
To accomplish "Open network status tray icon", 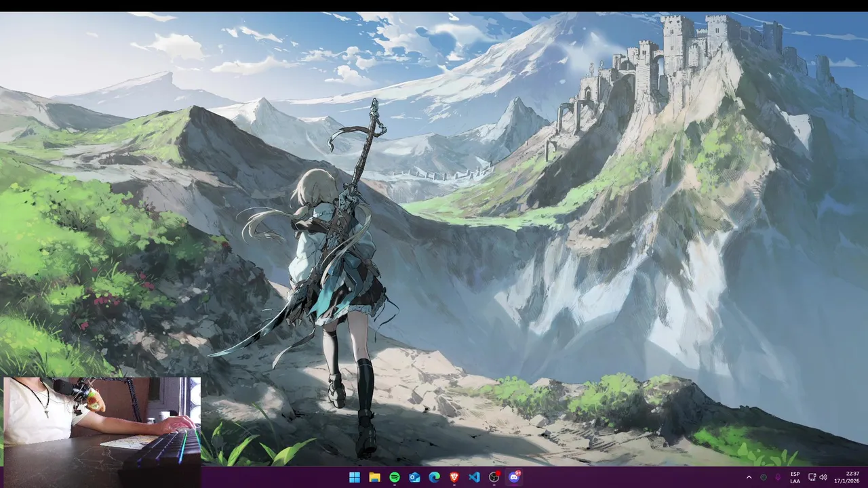I will [812, 477].
